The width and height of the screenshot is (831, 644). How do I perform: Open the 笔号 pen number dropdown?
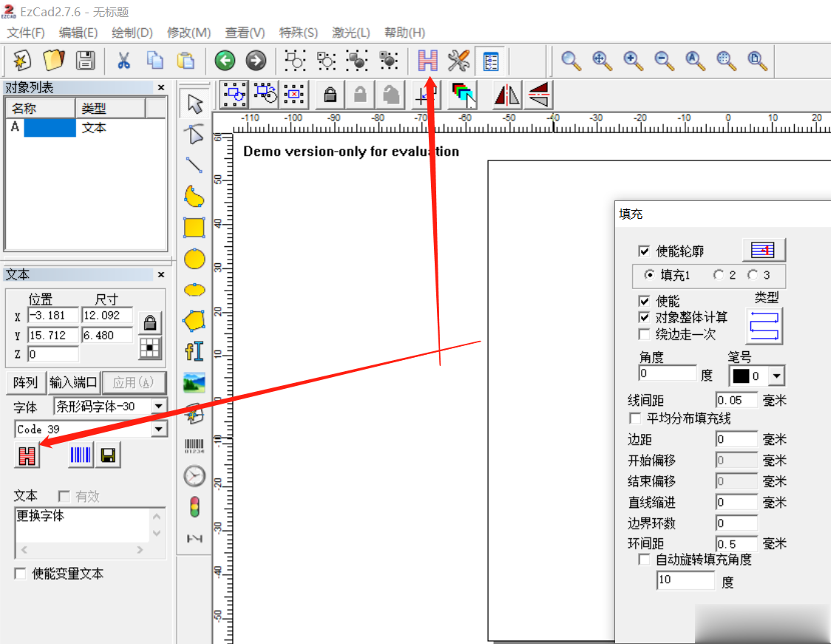tap(776, 376)
